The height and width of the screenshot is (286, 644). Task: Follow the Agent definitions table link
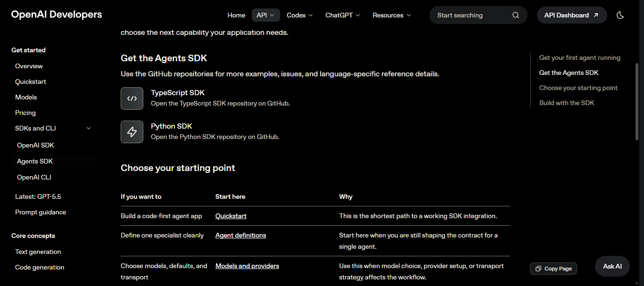[x=241, y=235]
